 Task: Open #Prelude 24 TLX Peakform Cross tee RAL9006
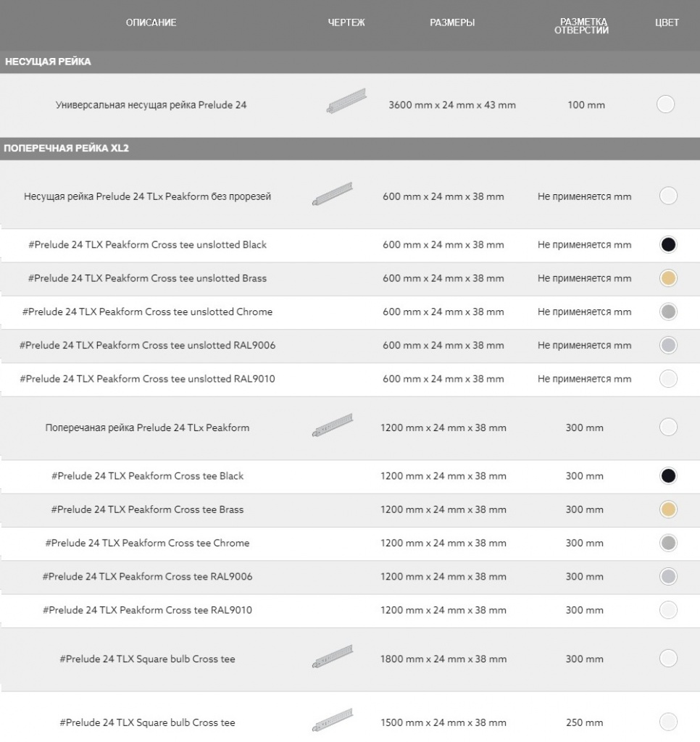pyautogui.click(x=147, y=577)
